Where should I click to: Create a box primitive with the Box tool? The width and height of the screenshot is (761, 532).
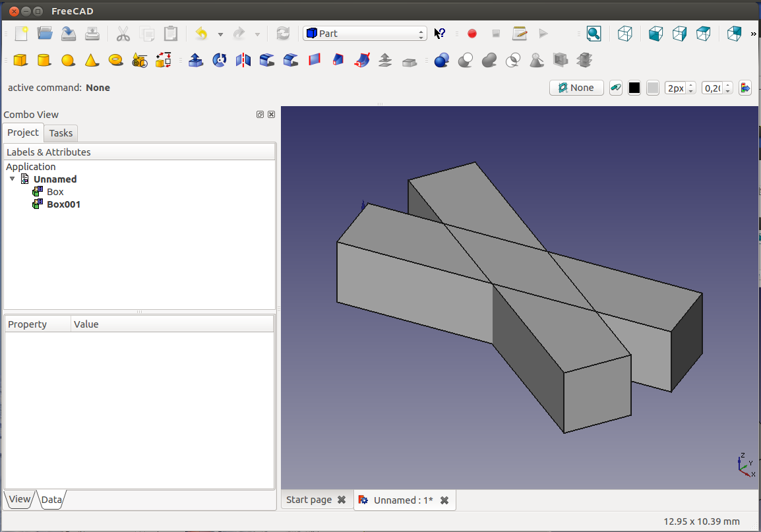point(20,61)
